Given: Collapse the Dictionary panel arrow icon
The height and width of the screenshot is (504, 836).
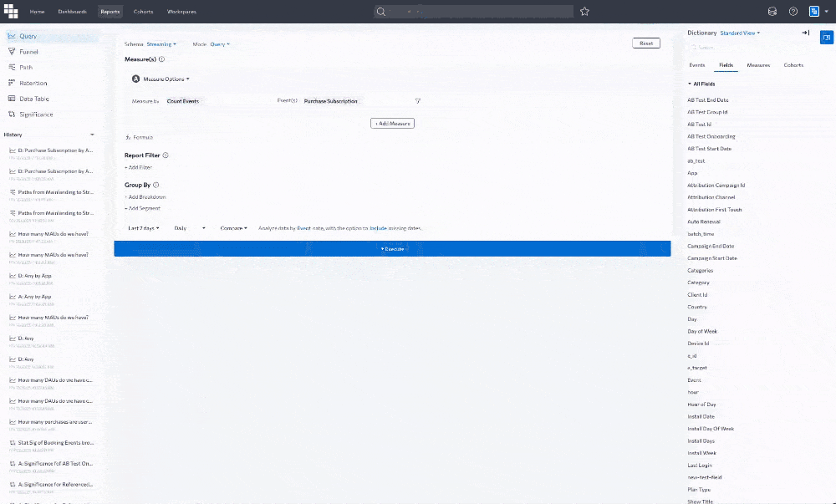Looking at the screenshot, I should (806, 33).
